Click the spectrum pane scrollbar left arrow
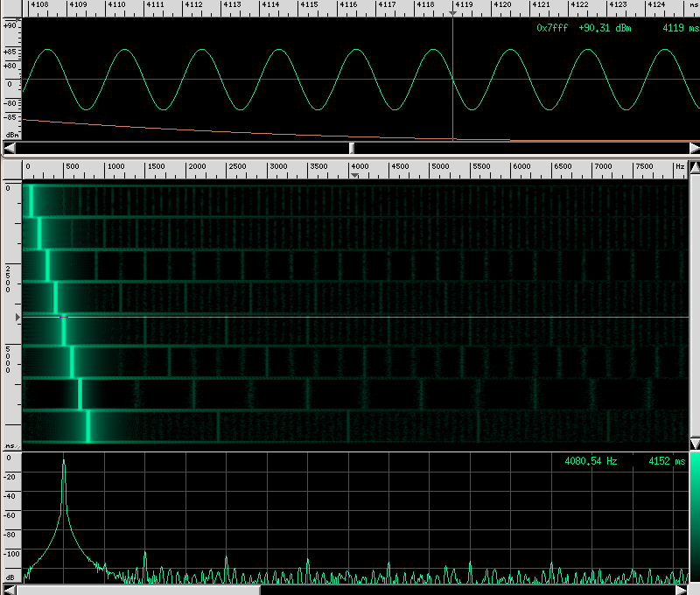The image size is (700, 595). (x=9, y=590)
